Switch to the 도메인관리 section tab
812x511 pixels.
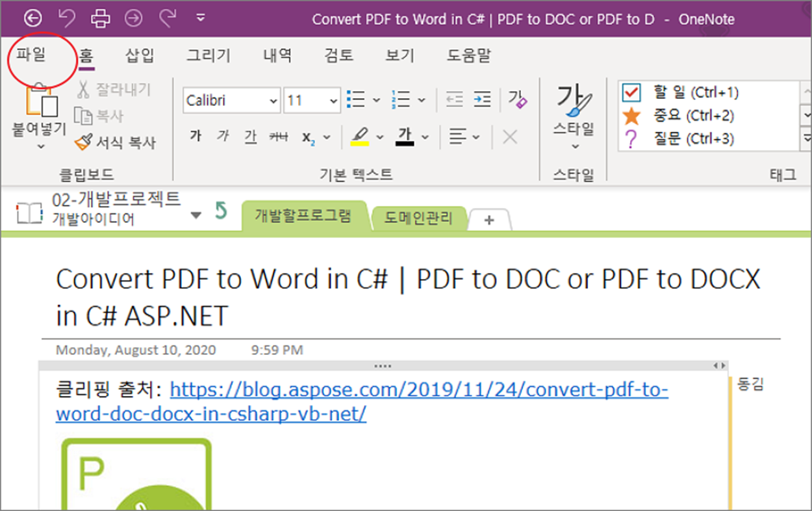pyautogui.click(x=418, y=217)
